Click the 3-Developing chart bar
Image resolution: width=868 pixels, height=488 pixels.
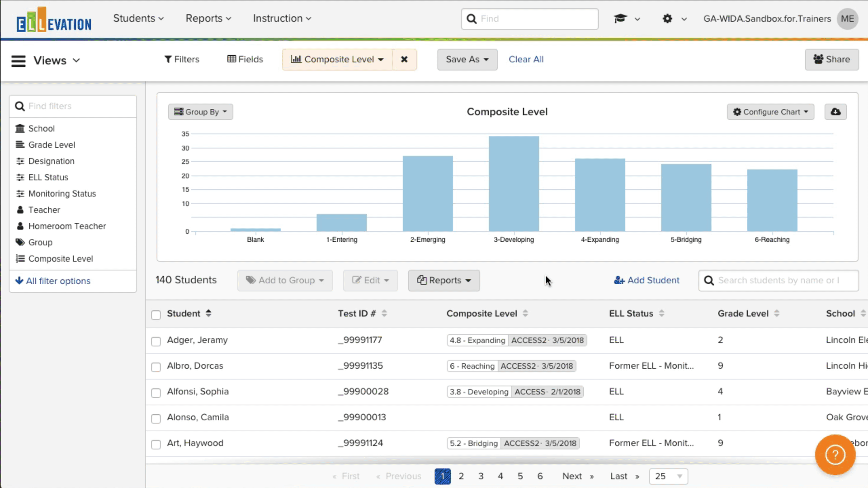(514, 184)
